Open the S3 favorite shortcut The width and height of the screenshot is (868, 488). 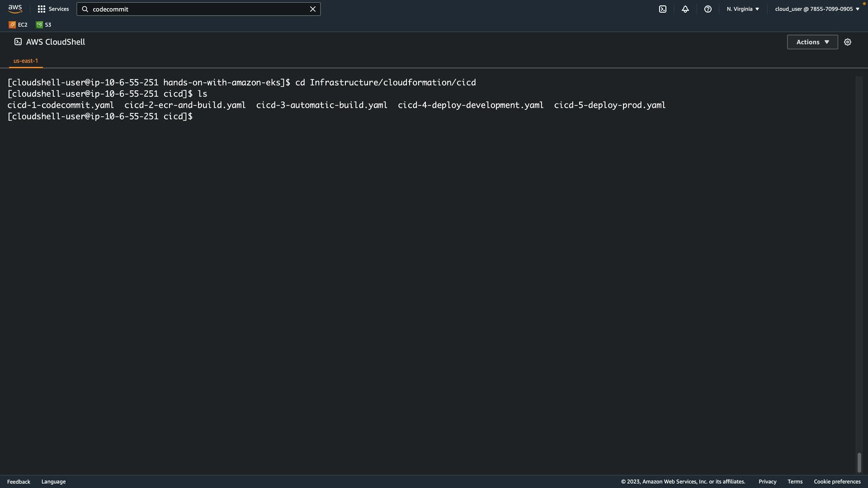(x=44, y=25)
